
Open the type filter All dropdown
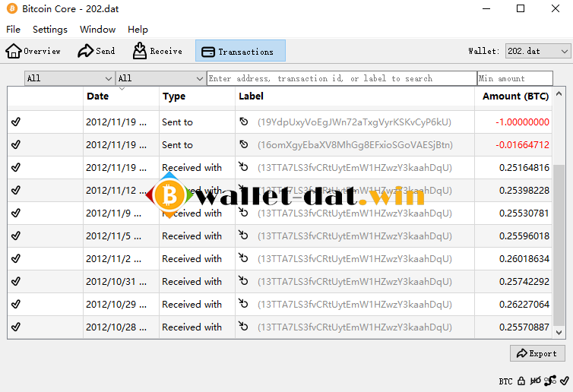tap(160, 78)
